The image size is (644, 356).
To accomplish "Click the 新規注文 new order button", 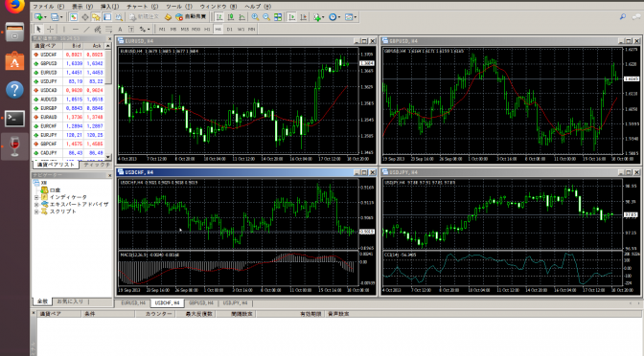I will [144, 17].
